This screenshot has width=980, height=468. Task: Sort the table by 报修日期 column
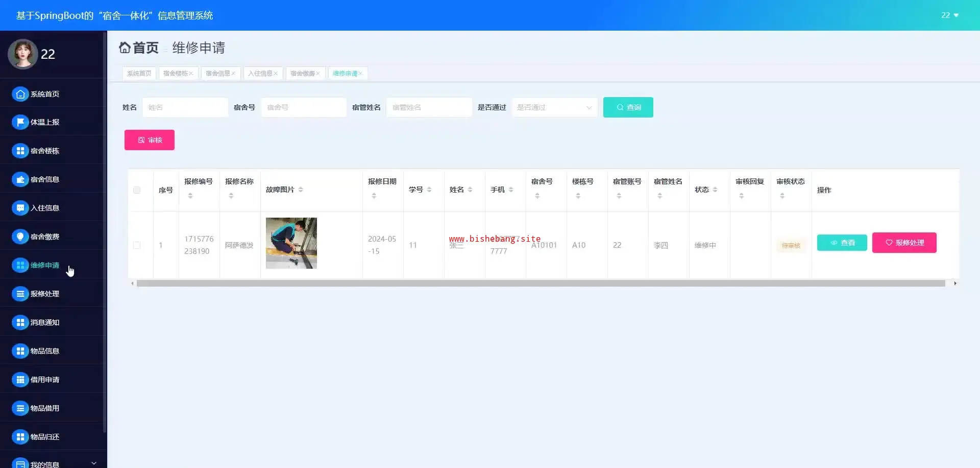tap(374, 196)
